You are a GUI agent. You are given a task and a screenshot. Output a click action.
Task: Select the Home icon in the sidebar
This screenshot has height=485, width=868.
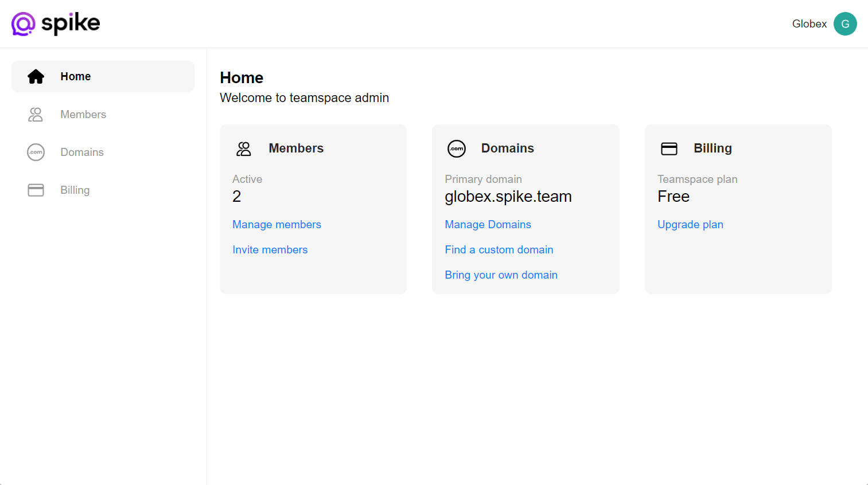[36, 76]
